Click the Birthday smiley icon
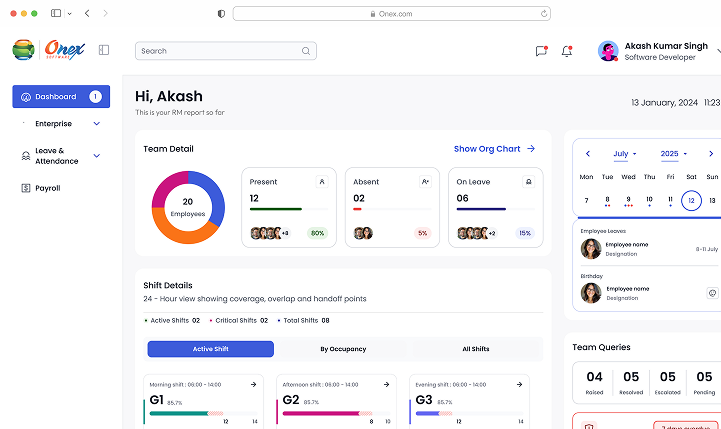 pyautogui.click(x=712, y=293)
